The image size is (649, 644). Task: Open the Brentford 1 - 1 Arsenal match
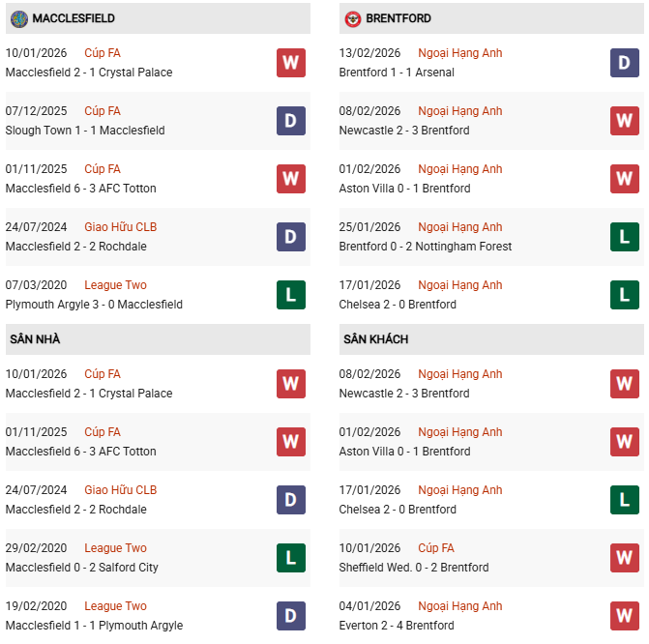pos(397,73)
